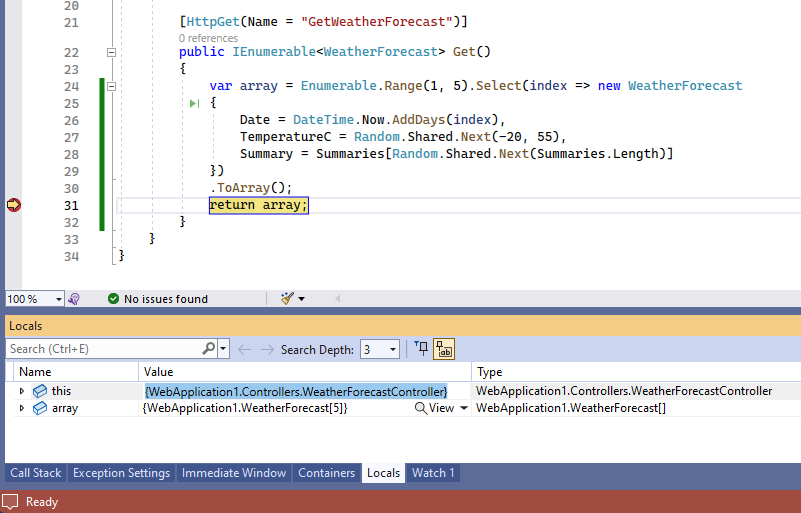Click 'return array;' on line 31
The width and height of the screenshot is (801, 513).
pyautogui.click(x=258, y=205)
